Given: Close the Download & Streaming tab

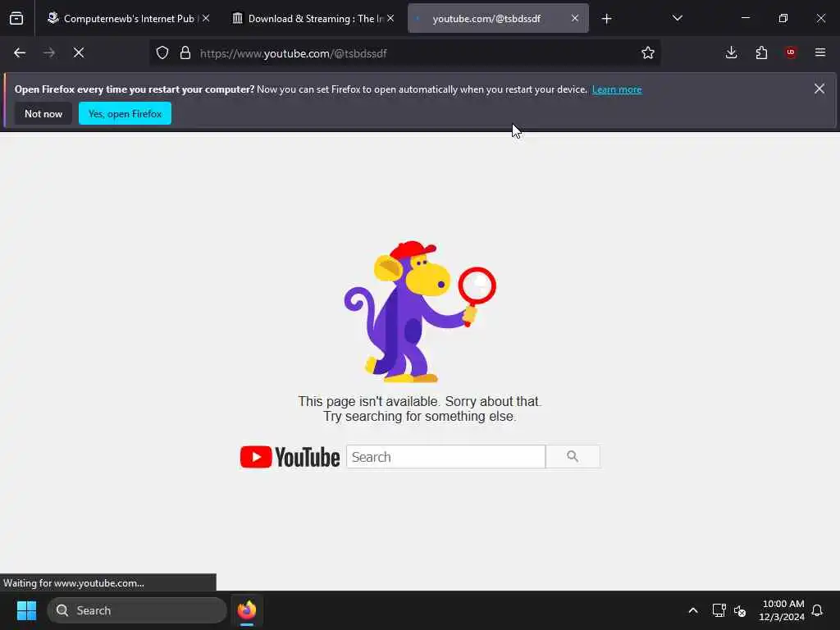Looking at the screenshot, I should [x=390, y=18].
